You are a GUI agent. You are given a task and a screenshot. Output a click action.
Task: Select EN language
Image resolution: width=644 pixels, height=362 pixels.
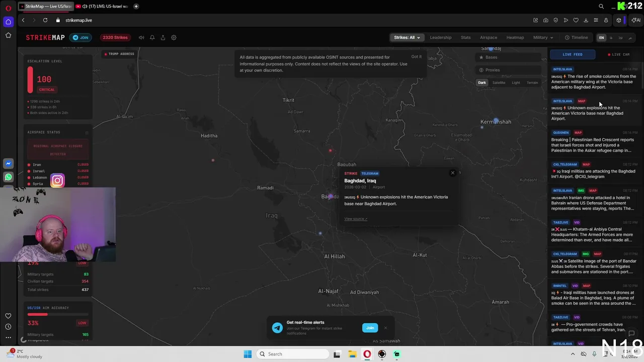pyautogui.click(x=601, y=38)
